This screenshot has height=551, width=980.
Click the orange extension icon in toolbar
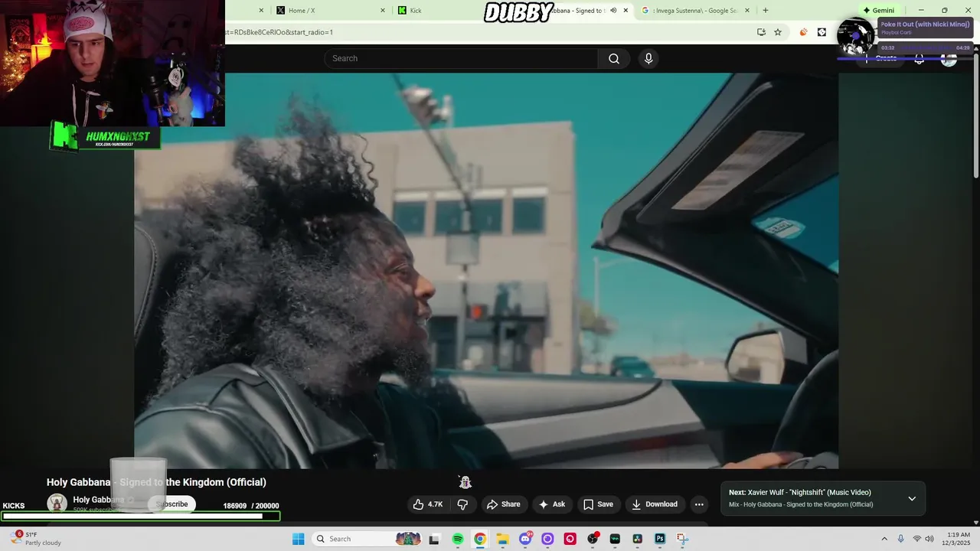pos(803,32)
